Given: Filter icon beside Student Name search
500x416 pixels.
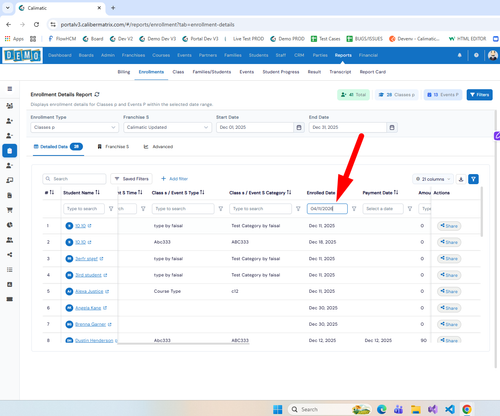Looking at the screenshot, I should coord(111,209).
